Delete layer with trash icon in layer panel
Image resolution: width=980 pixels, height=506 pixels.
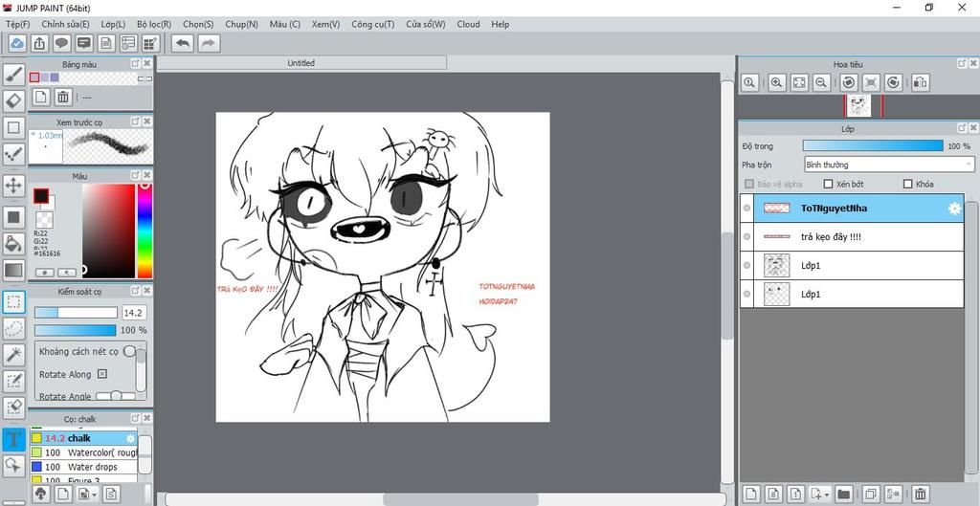[x=920, y=494]
